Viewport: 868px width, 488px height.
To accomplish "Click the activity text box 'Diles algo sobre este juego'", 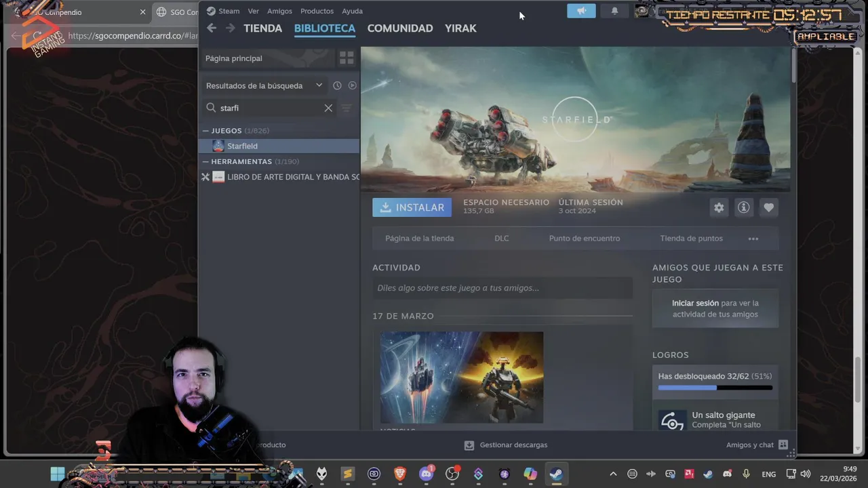I will click(502, 288).
